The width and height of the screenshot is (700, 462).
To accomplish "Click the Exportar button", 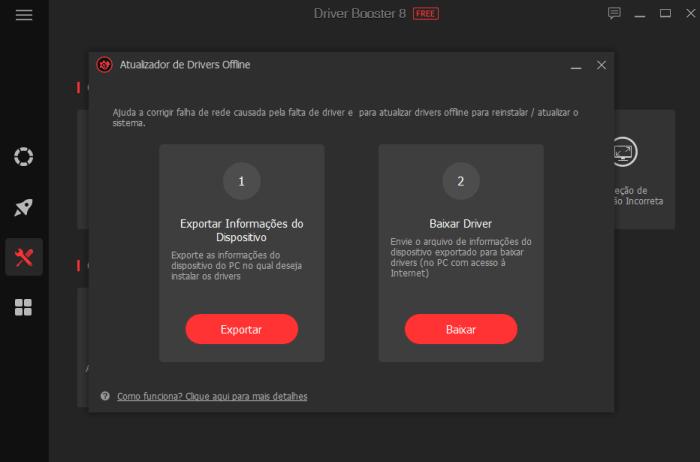I will (x=242, y=329).
